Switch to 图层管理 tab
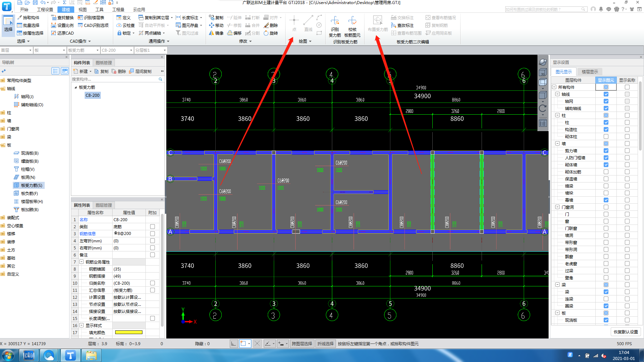The width and height of the screenshot is (644, 362). click(104, 205)
